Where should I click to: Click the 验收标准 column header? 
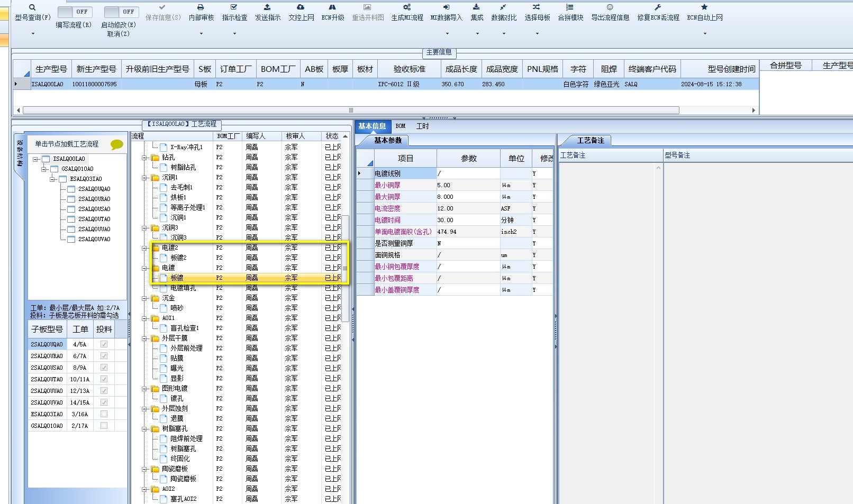pyautogui.click(x=410, y=69)
